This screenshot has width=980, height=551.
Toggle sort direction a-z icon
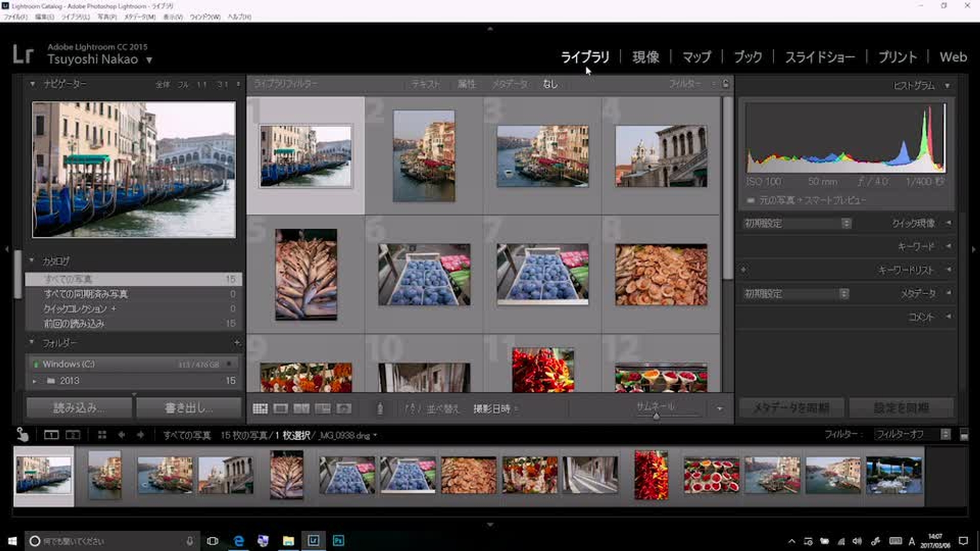click(x=412, y=409)
